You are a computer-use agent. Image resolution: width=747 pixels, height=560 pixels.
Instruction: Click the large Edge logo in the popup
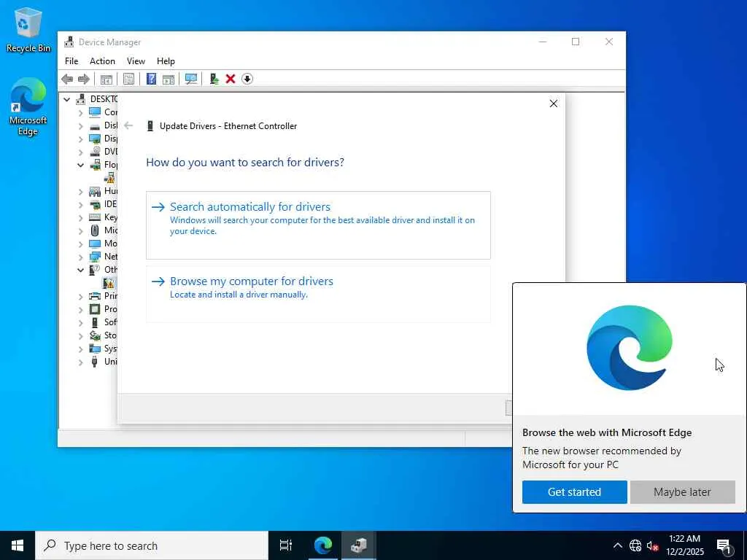630,348
